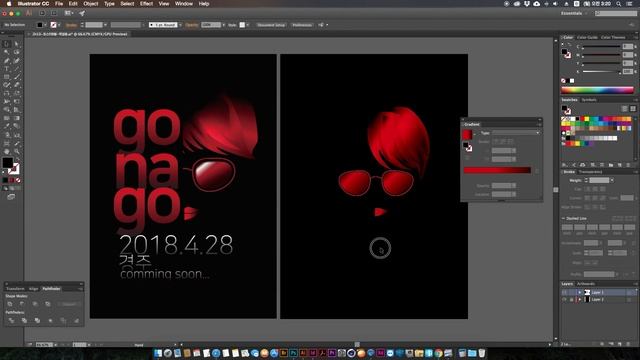Select the Line Segment tool
This screenshot has width=640, height=360.
pyautogui.click(x=17, y=69)
